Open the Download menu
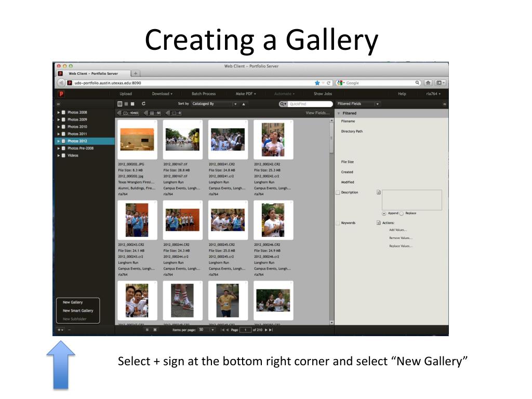The height and width of the screenshot is (399, 532). (162, 94)
